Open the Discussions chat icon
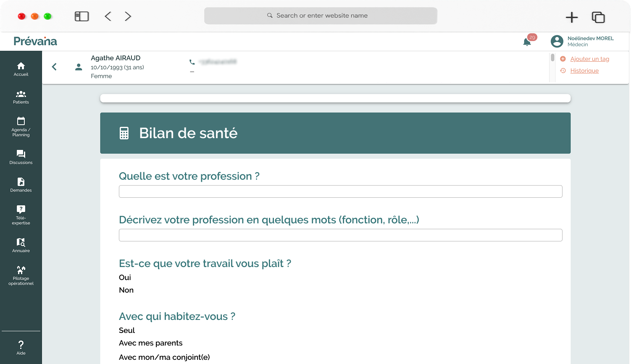The height and width of the screenshot is (364, 631). tap(21, 154)
